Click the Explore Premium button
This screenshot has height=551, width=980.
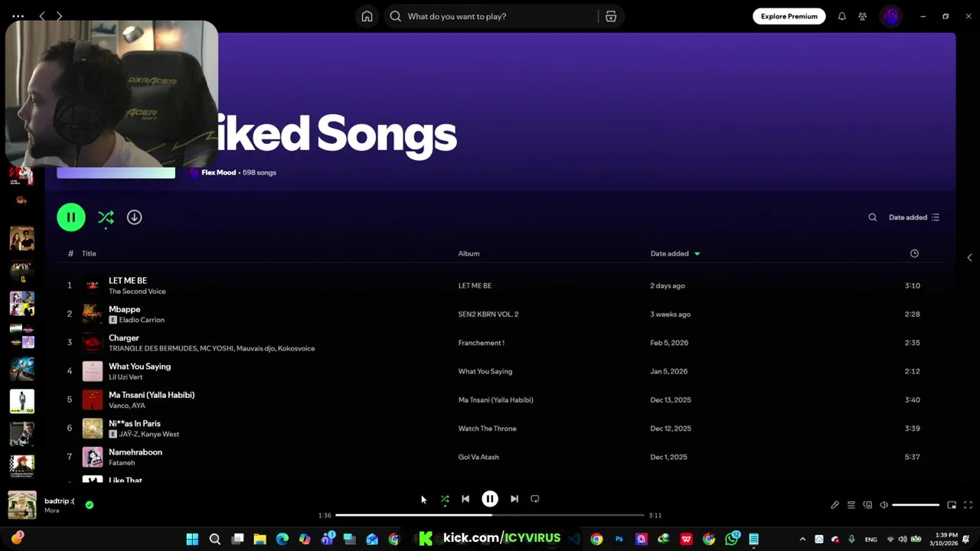(x=789, y=16)
